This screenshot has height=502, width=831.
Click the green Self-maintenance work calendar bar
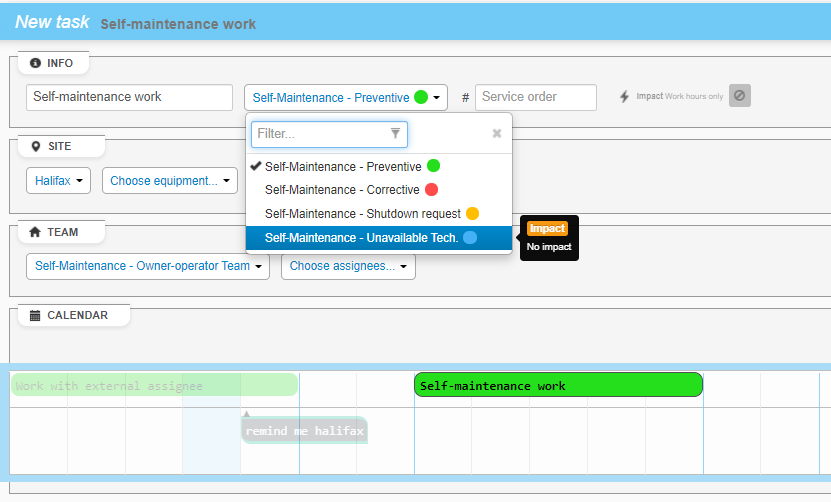pos(558,385)
